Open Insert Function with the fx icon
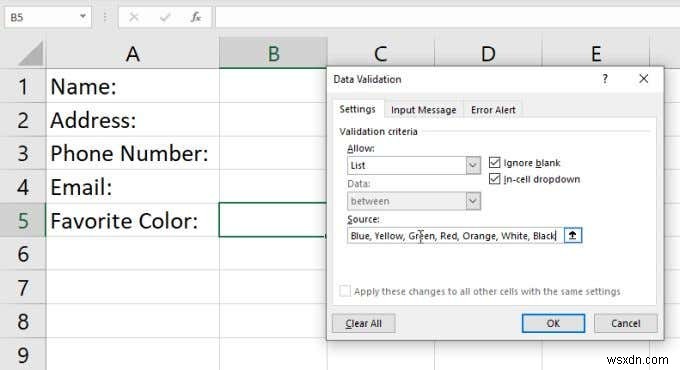The width and height of the screenshot is (680, 370). [196, 17]
